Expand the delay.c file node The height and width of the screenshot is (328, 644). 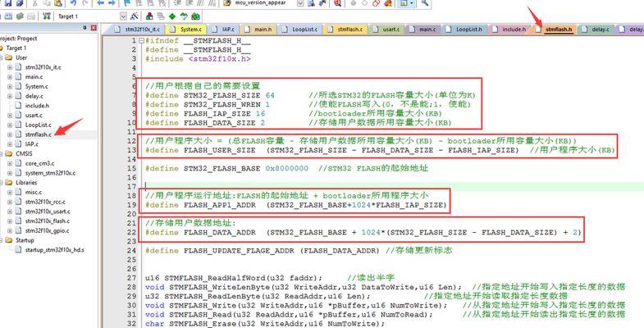click(x=10, y=96)
